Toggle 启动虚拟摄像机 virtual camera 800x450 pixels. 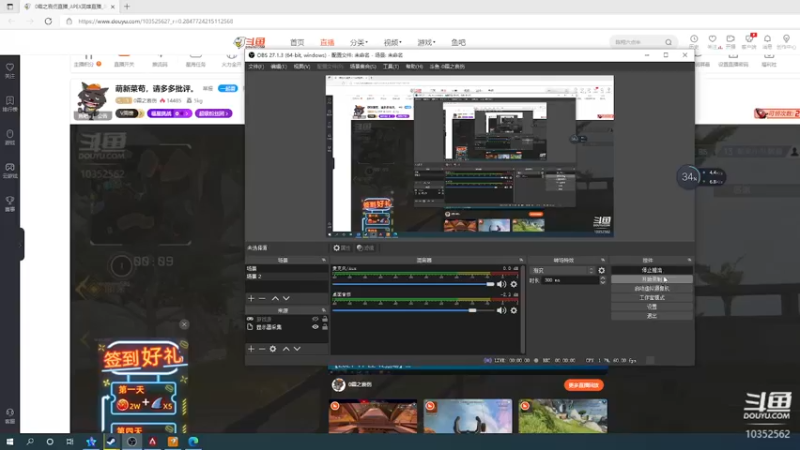(x=652, y=288)
